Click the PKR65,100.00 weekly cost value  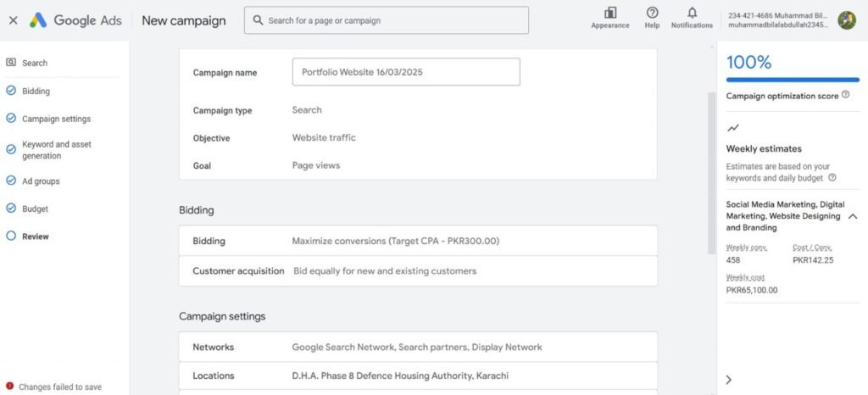point(752,290)
